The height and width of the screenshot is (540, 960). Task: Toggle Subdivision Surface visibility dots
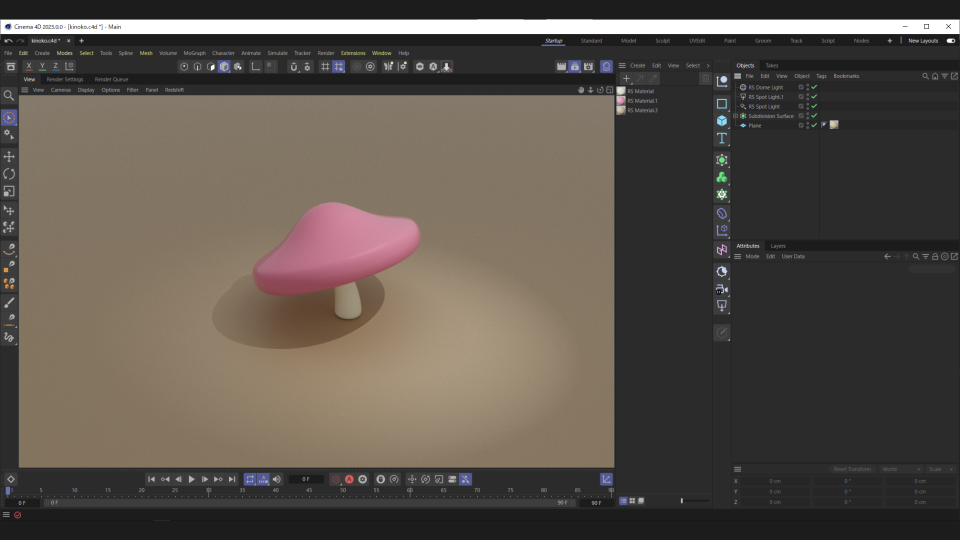[808, 116]
